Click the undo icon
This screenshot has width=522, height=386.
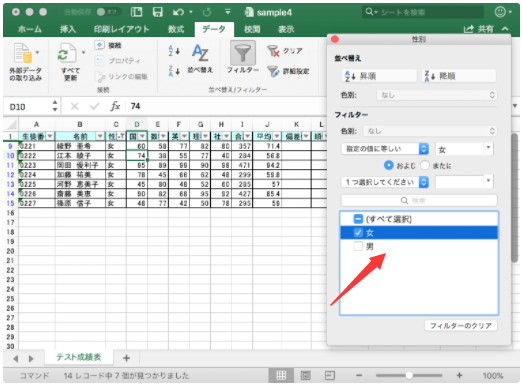(178, 12)
